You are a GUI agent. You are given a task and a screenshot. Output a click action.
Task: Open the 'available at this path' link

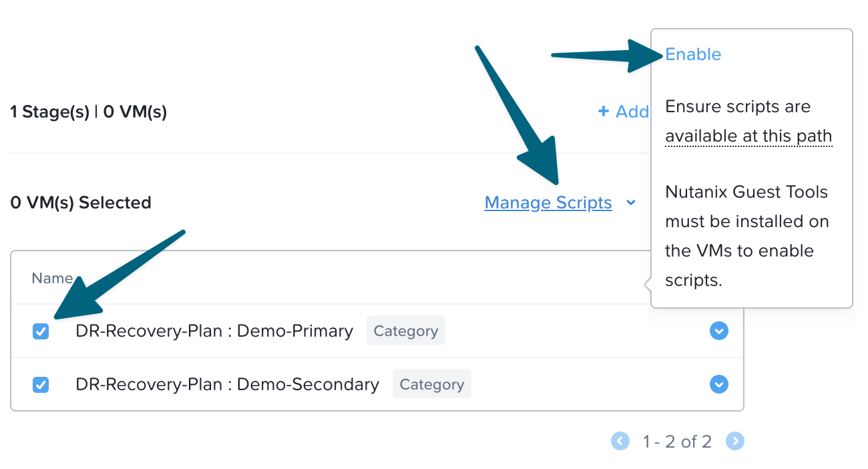click(748, 136)
